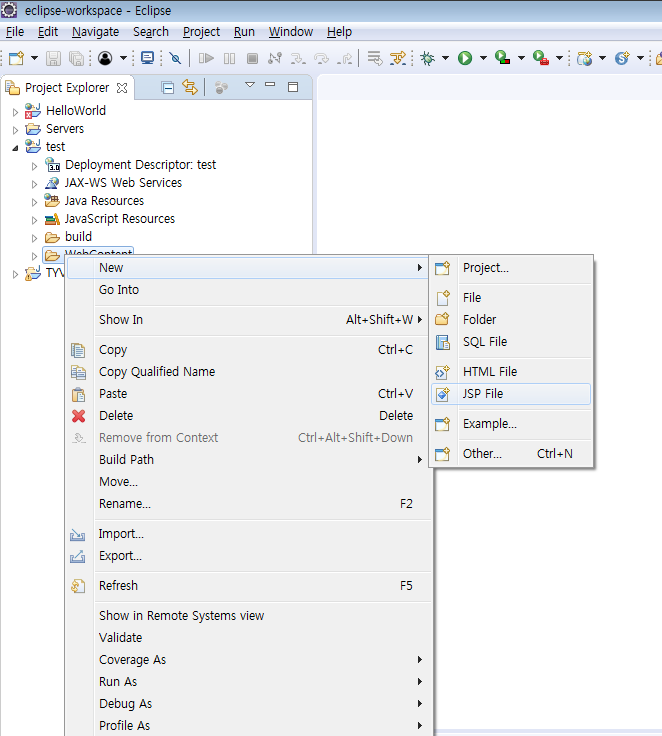
Task: Open Project Explorer View Menu arrow
Action: pyautogui.click(x=250, y=85)
